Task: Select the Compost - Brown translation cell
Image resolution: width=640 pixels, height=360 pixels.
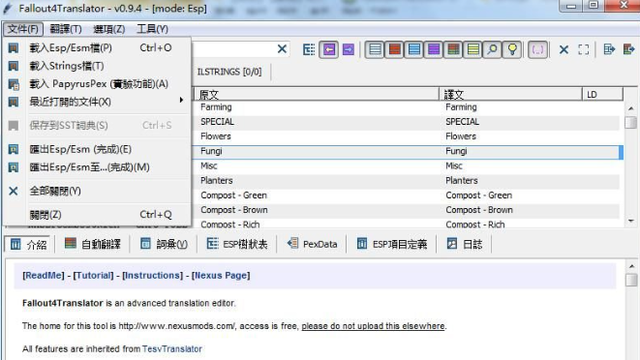Action: 479,210
